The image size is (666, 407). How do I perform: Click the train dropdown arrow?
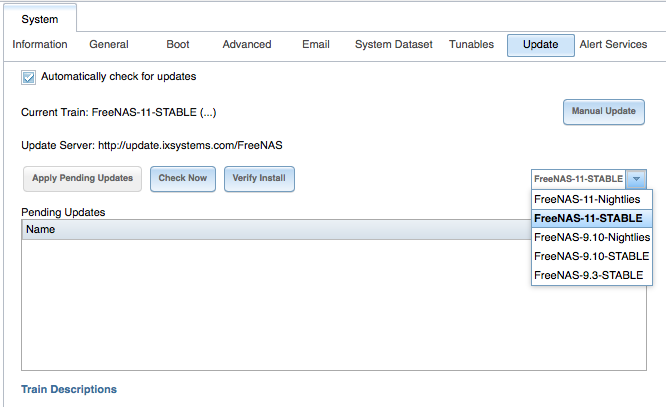[636, 179]
